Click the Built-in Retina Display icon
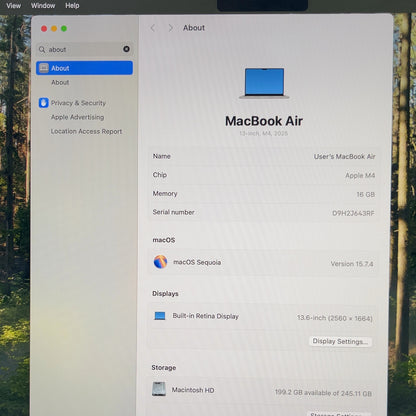The height and width of the screenshot is (416, 416). (x=160, y=316)
